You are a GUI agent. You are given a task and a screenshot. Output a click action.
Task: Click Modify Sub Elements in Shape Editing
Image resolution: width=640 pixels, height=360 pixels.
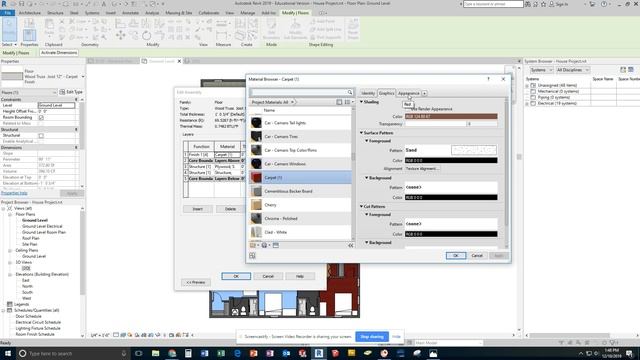pos(295,29)
